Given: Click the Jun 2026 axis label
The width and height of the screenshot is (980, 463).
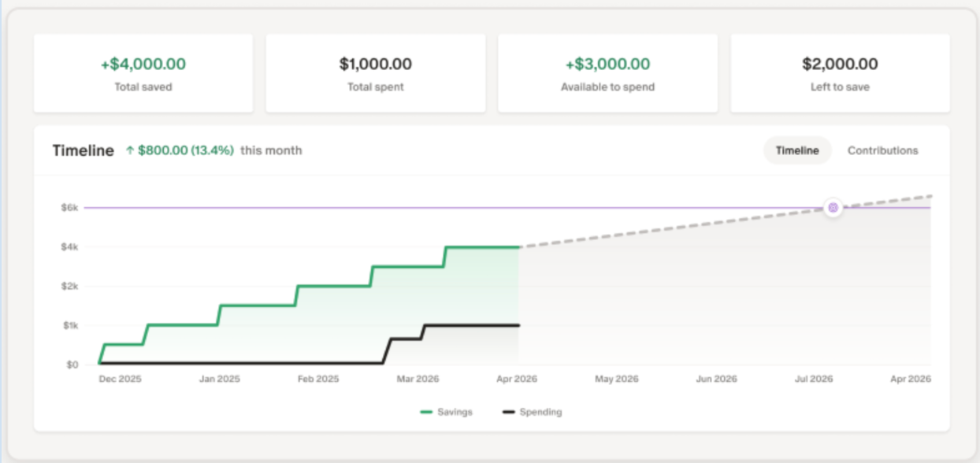Looking at the screenshot, I should click(716, 379).
